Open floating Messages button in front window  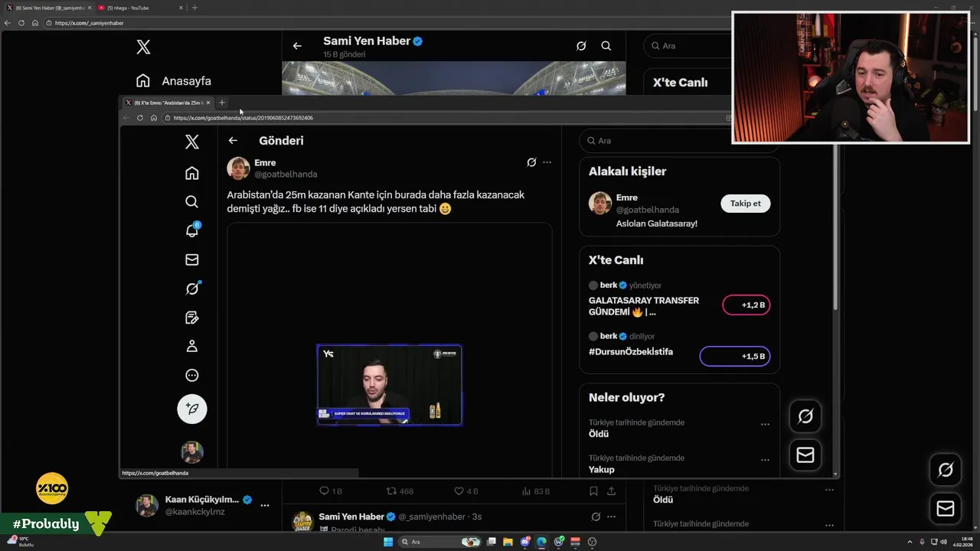pos(805,455)
